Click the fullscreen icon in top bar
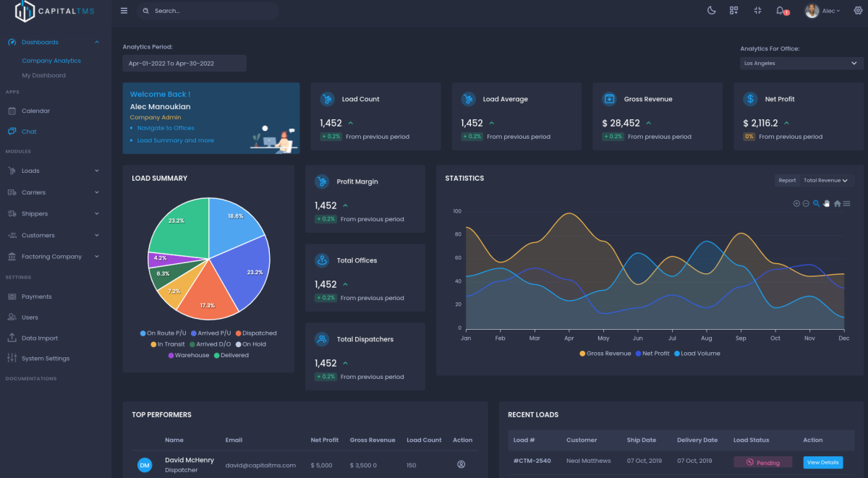868x478 pixels. click(757, 11)
